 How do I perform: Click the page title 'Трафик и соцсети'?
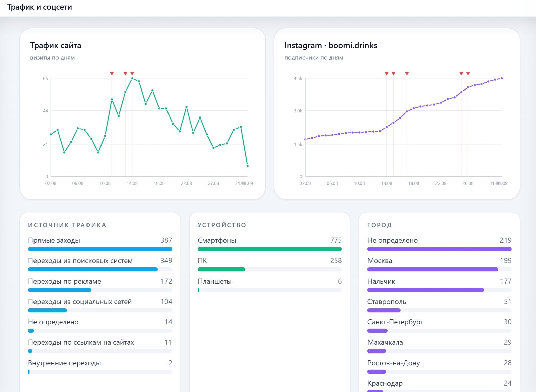(40, 7)
